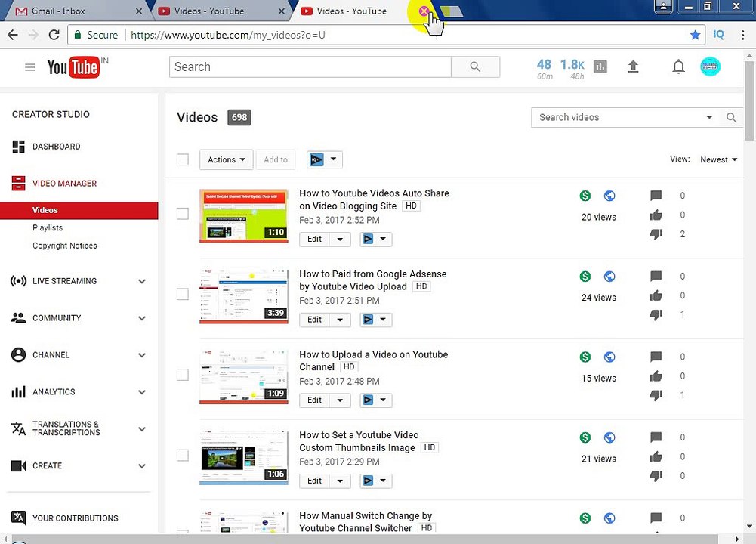This screenshot has width=756, height=544.
Task: Click the horizontal scrollbar at the bottom
Action: tap(365, 539)
